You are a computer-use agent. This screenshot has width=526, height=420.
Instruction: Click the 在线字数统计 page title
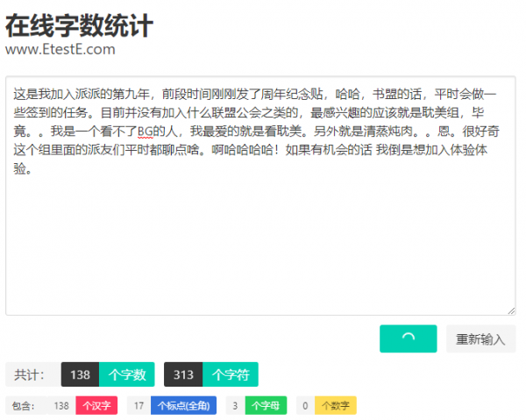(79, 25)
